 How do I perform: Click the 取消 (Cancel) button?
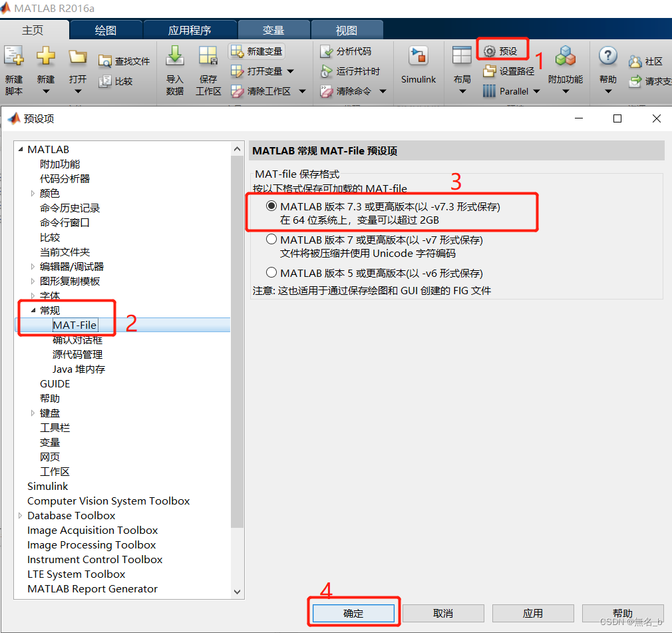443,613
